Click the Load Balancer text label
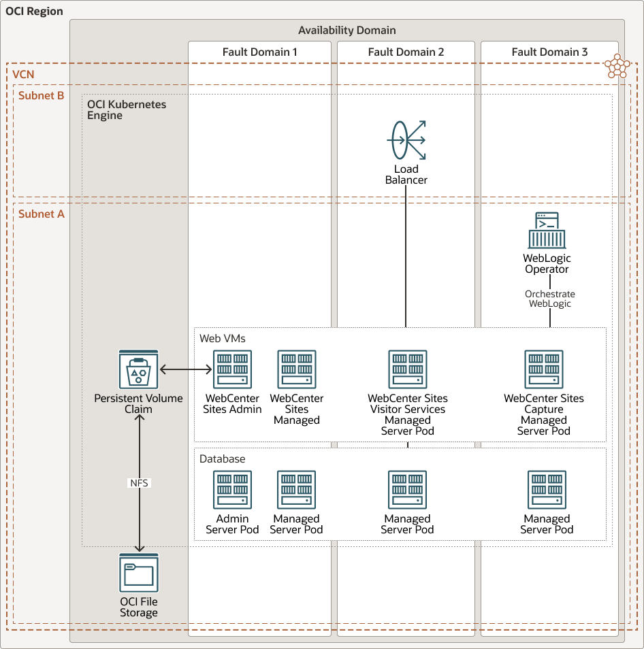Viewport: 644px width, 649px height. pyautogui.click(x=406, y=174)
